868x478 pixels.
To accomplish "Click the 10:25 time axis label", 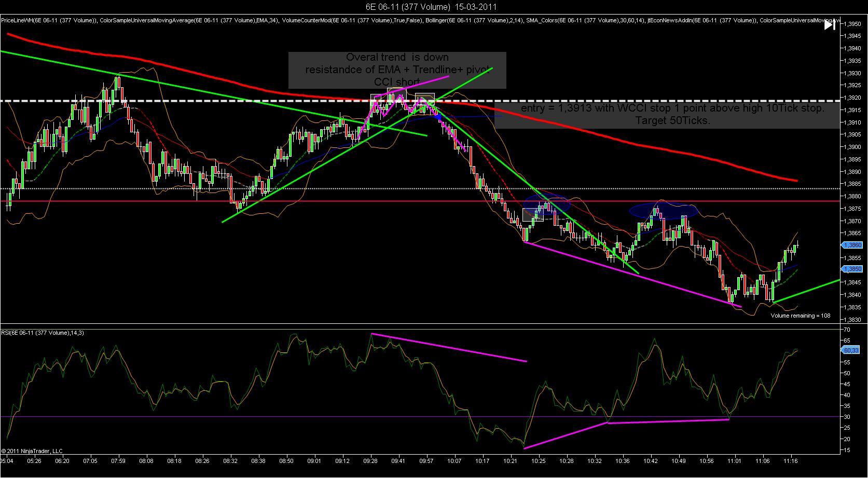I will [539, 460].
